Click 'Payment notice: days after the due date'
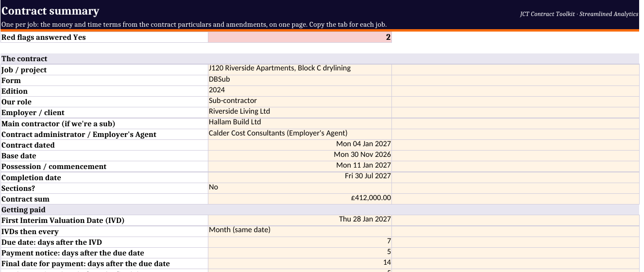644x272 pixels. [104, 253]
